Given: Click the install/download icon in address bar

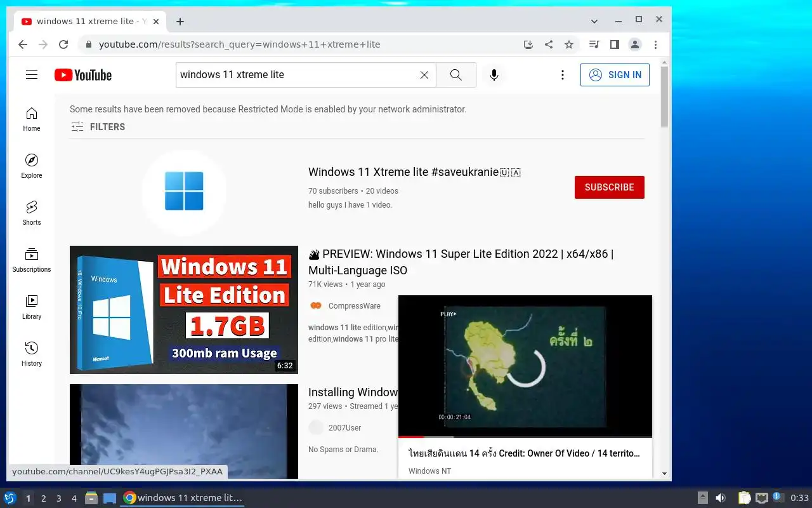Looking at the screenshot, I should 528,44.
